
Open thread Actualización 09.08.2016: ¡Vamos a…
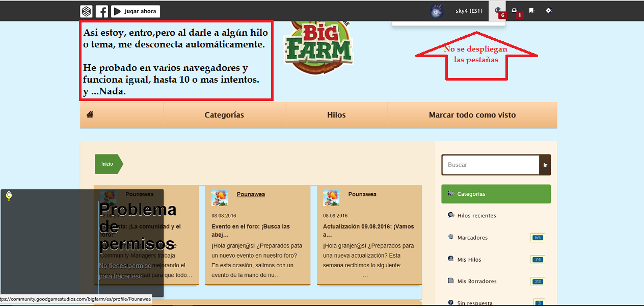click(x=368, y=231)
